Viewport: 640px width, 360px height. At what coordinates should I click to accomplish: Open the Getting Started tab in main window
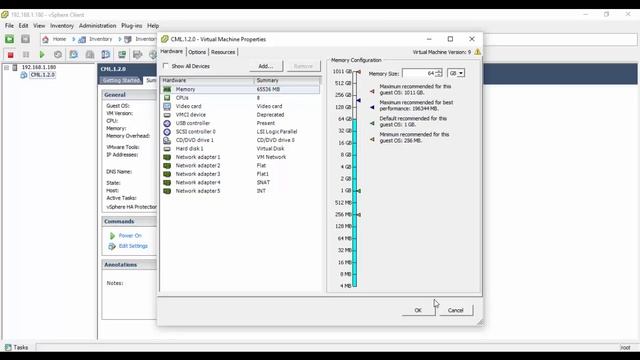tap(121, 80)
